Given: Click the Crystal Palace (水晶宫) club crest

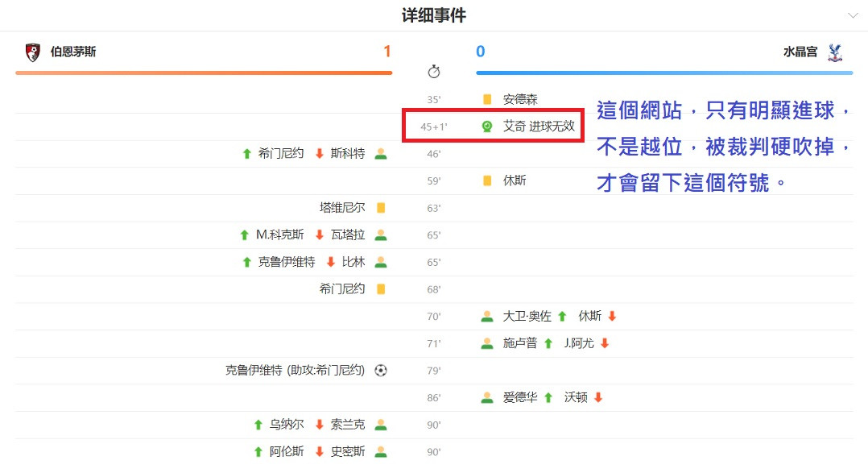Looking at the screenshot, I should click(x=835, y=52).
